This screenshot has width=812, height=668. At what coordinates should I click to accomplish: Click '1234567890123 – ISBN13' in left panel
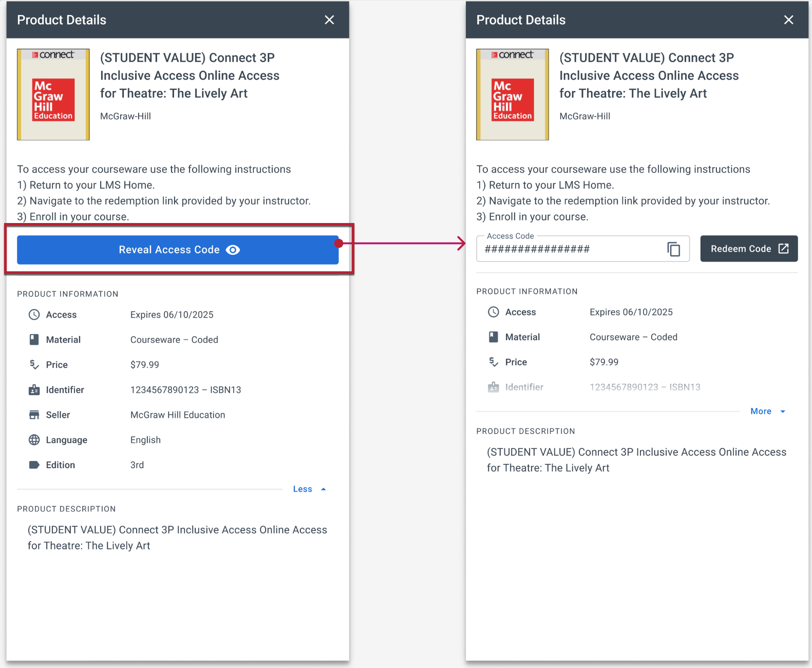[x=185, y=389]
